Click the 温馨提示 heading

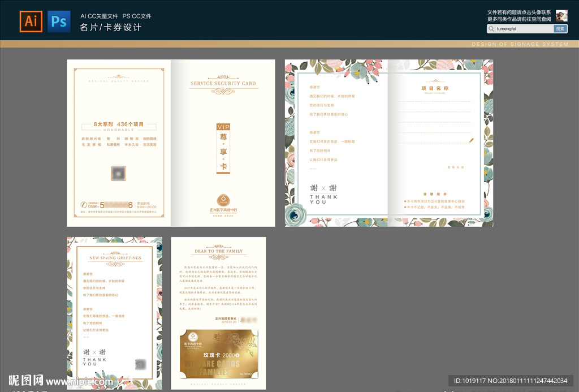click(x=435, y=194)
